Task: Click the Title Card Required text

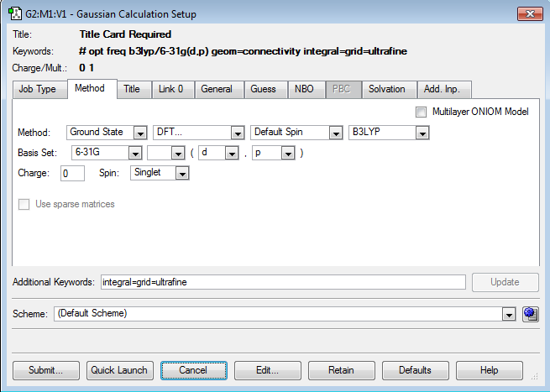Action: [x=125, y=34]
